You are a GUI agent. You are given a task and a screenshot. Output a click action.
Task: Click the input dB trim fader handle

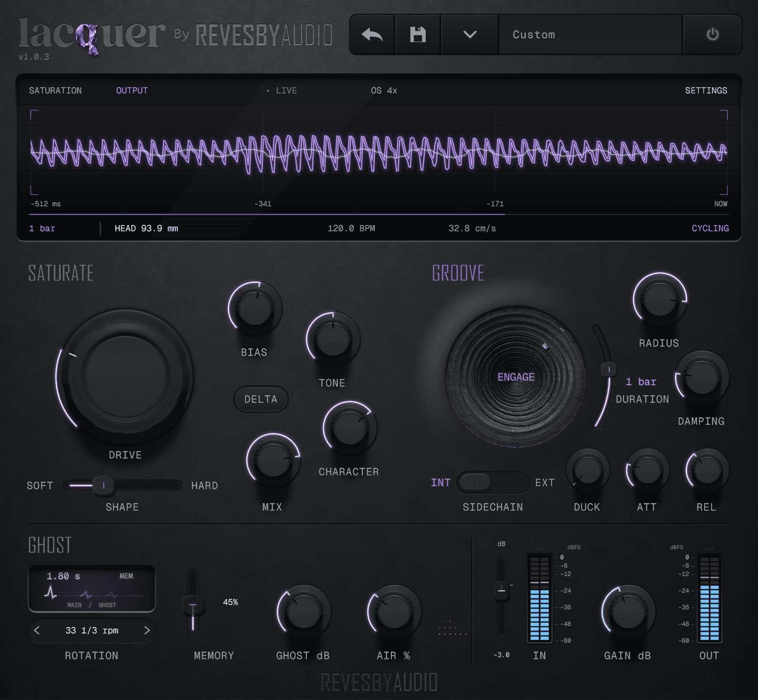point(502,590)
